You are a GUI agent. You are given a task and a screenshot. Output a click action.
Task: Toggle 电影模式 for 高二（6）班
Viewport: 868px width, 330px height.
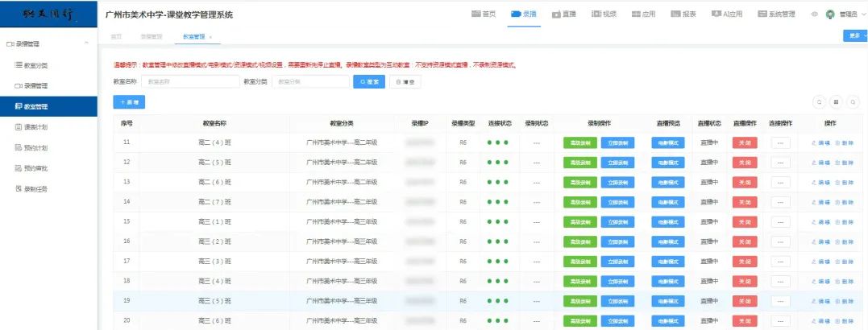(667, 182)
